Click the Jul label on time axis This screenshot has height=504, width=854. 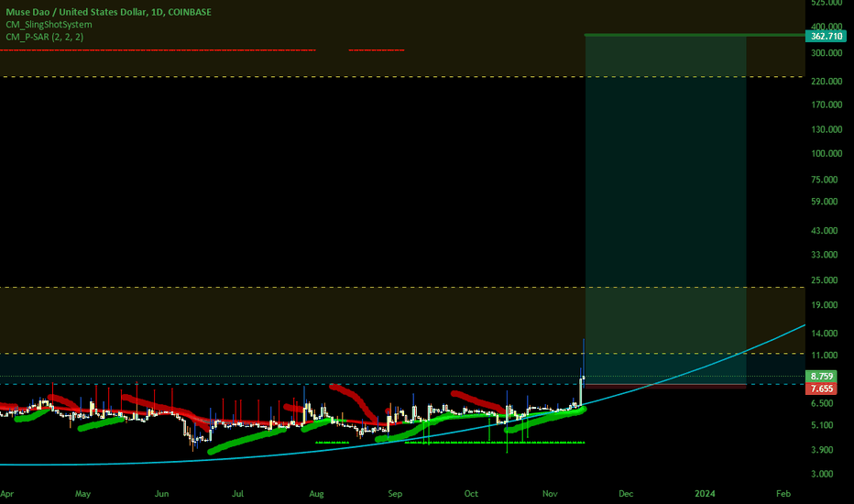tap(237, 494)
